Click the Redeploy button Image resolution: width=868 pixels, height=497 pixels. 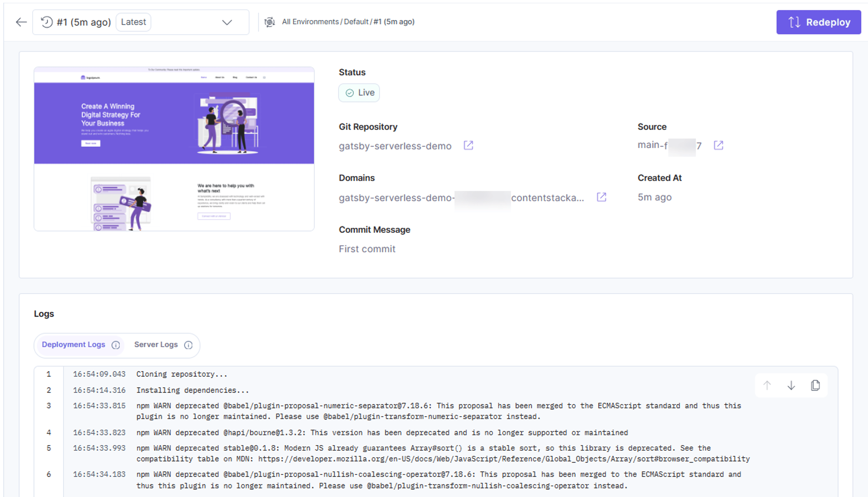818,22
